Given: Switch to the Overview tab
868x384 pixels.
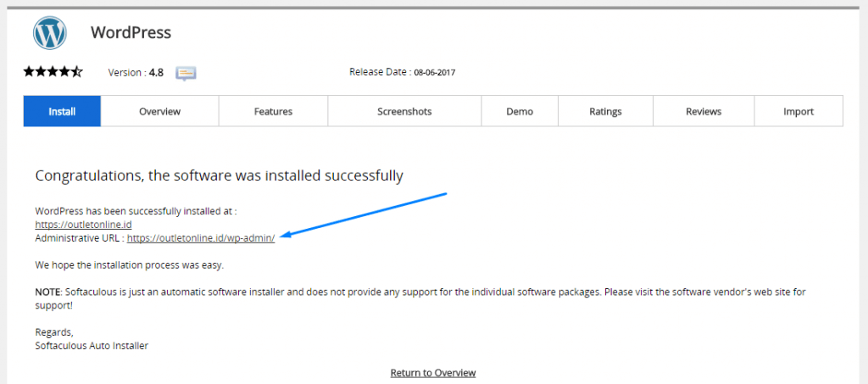Looking at the screenshot, I should coord(160,111).
